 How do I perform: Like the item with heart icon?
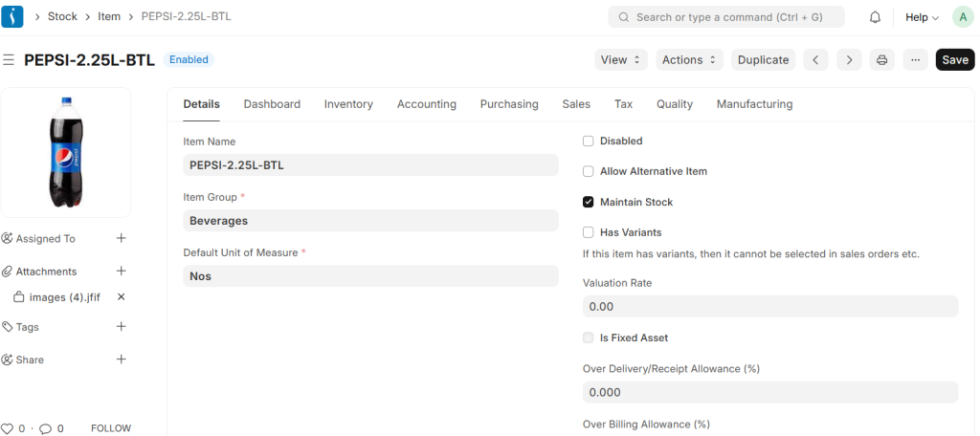(7, 428)
